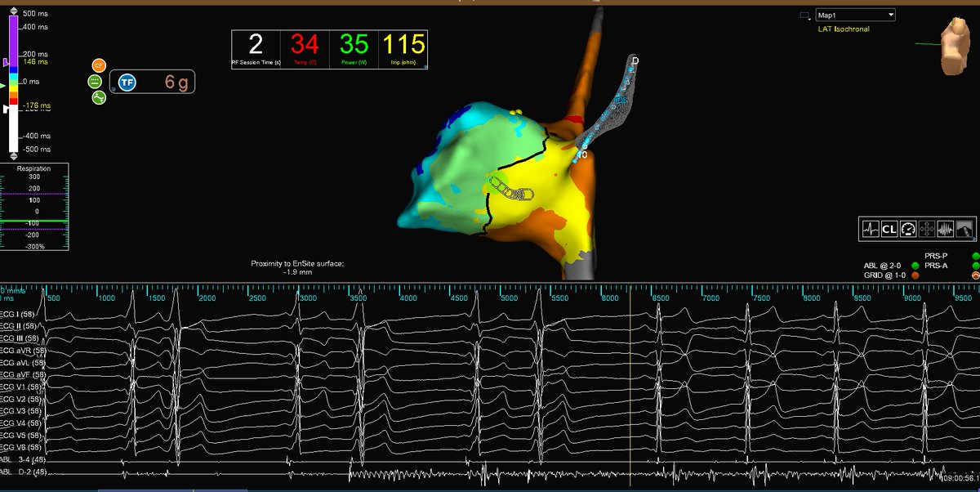Select the orange CF contact force icon
The height and width of the screenshot is (492, 980).
[99, 65]
